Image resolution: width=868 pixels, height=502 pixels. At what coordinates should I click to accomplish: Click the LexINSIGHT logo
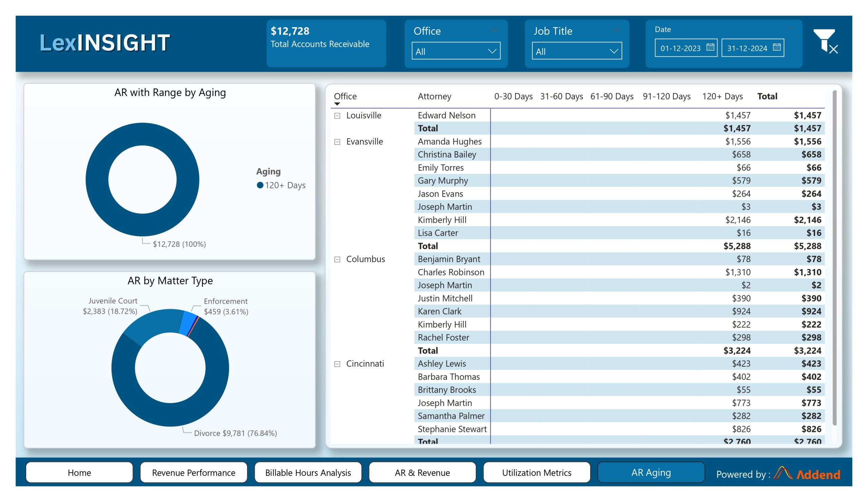(x=105, y=43)
